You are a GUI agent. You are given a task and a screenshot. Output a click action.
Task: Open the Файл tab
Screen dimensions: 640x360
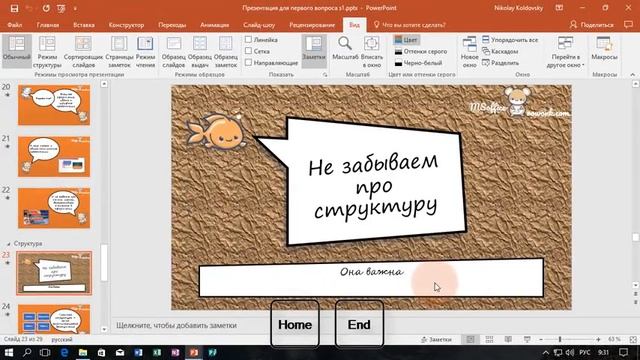14,25
